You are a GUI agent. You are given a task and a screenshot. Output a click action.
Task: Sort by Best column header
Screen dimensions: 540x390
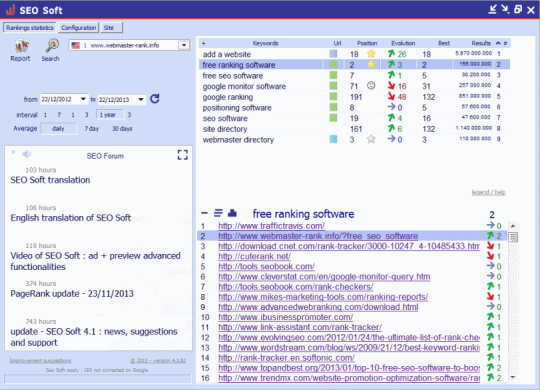tap(444, 43)
